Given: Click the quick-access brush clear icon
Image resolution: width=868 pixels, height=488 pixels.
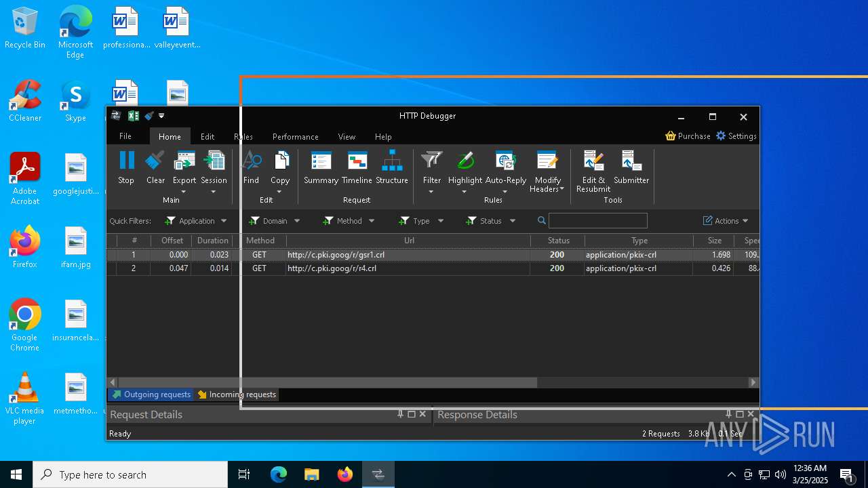Looking at the screenshot, I should [x=149, y=116].
